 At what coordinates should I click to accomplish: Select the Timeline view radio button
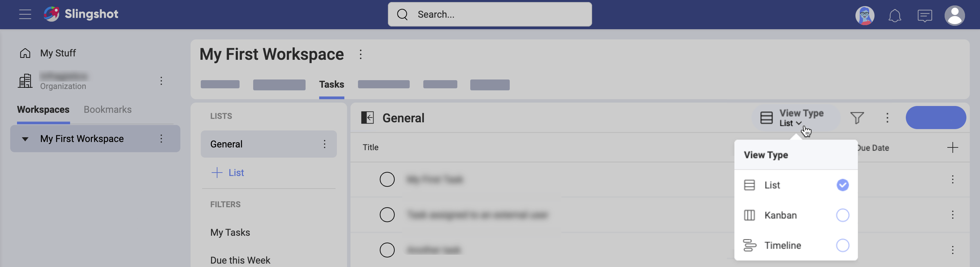[x=842, y=245]
